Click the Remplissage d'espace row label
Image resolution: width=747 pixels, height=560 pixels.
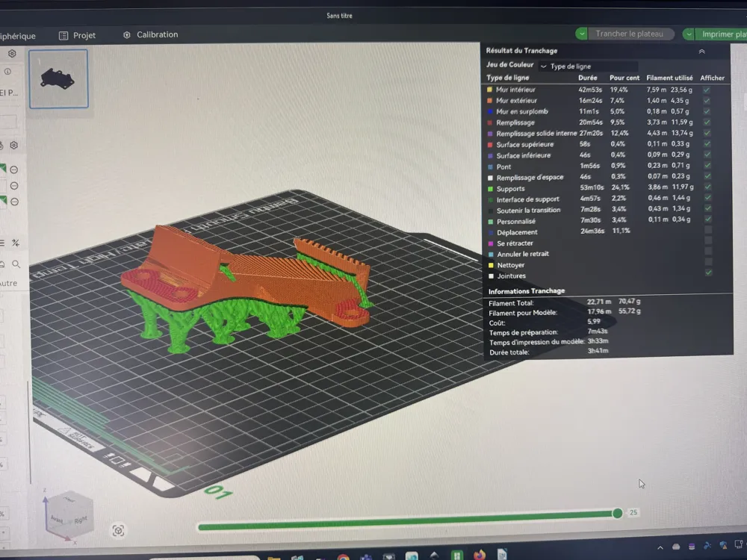pos(530,177)
